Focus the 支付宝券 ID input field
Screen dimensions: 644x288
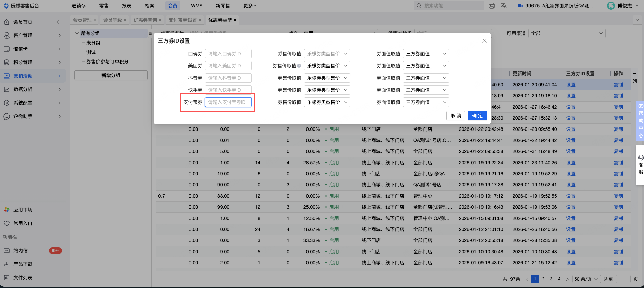[228, 102]
